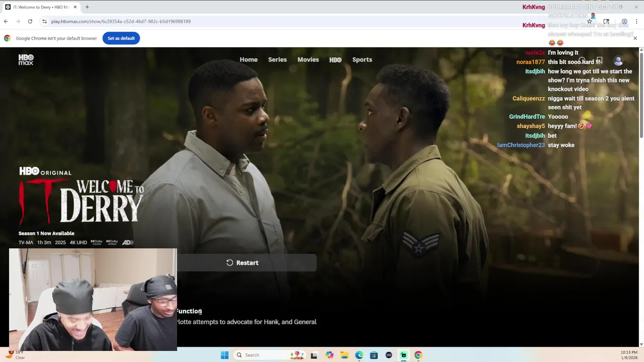Open the Windows Start menu

(224, 355)
